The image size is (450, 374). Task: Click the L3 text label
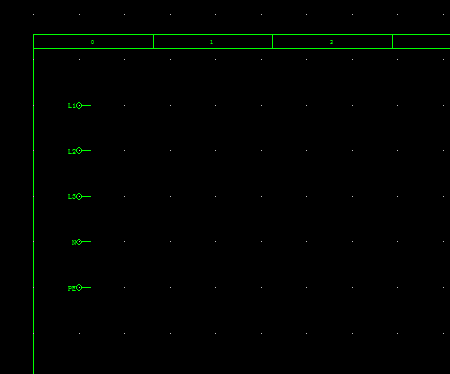tap(72, 197)
